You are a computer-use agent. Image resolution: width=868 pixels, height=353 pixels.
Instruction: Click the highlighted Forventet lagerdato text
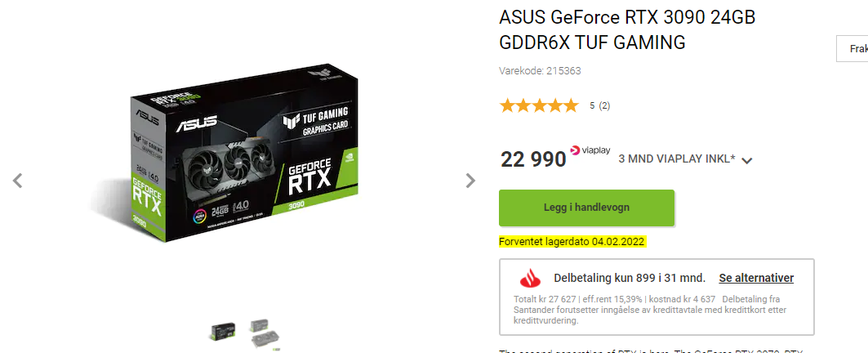coord(572,242)
